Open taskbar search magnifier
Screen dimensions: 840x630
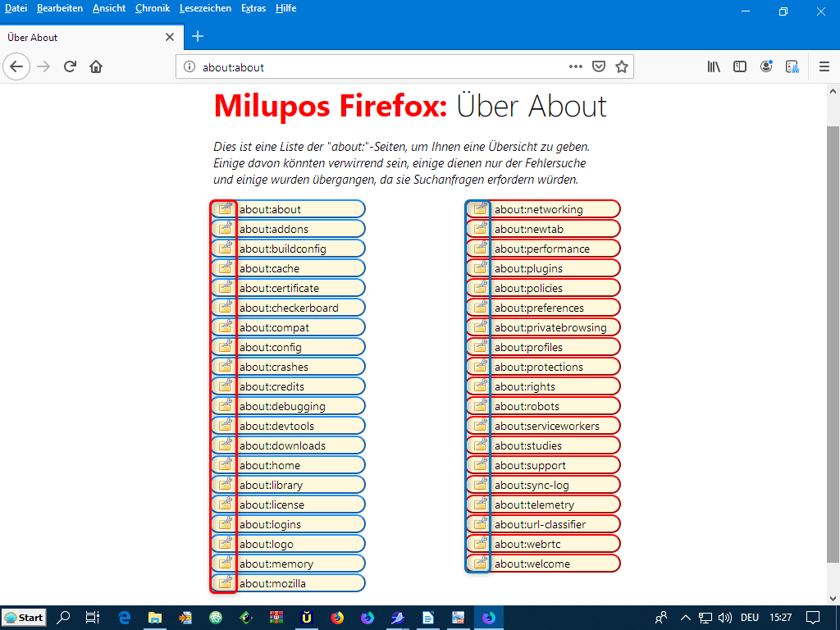coord(63,618)
